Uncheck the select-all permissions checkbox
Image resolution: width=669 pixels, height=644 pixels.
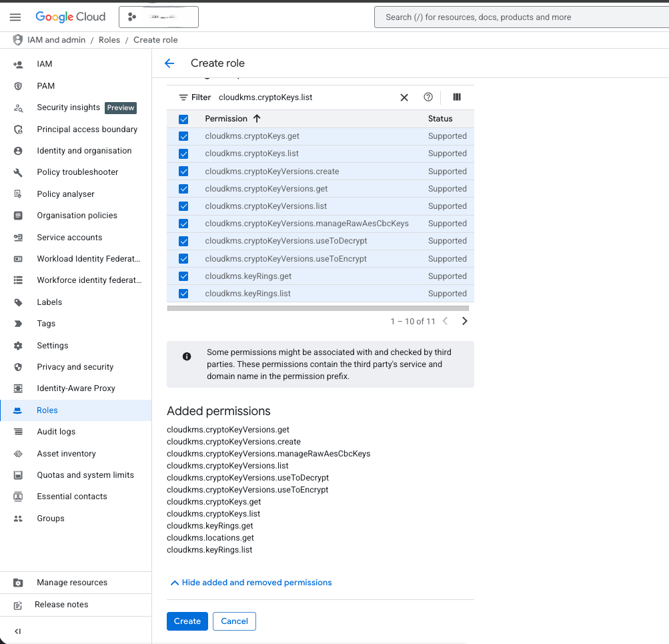pos(183,119)
